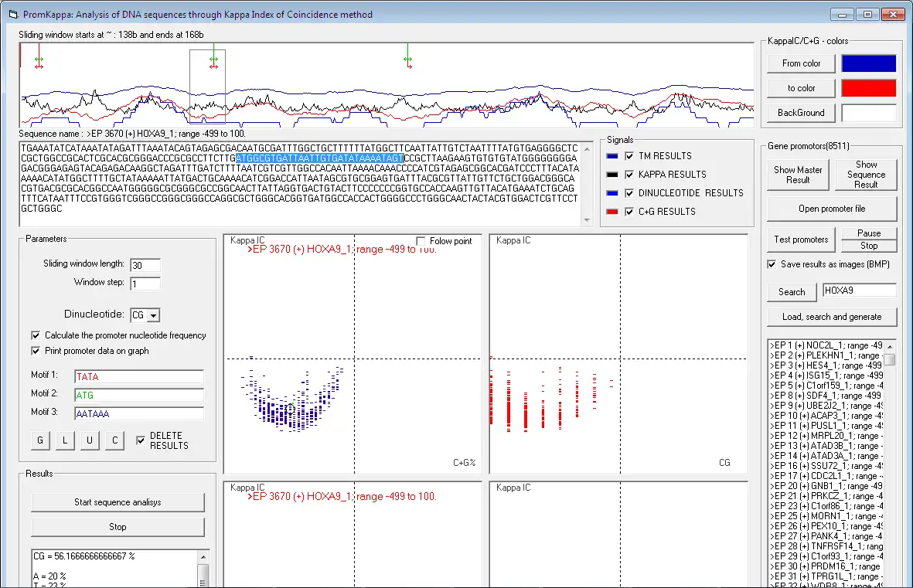The width and height of the screenshot is (913, 588).
Task: Toggle the C+G RESULTS checkbox
Action: click(629, 212)
